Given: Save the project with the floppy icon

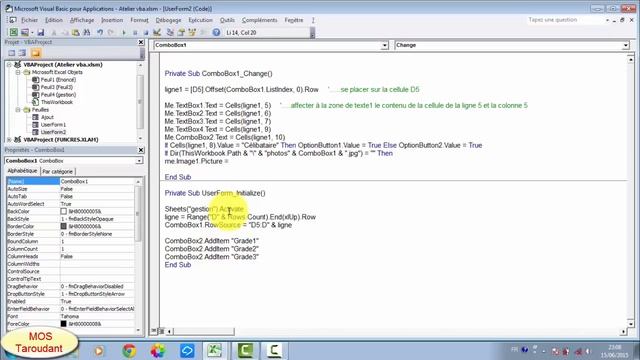Looking at the screenshot, I should pos(40,32).
